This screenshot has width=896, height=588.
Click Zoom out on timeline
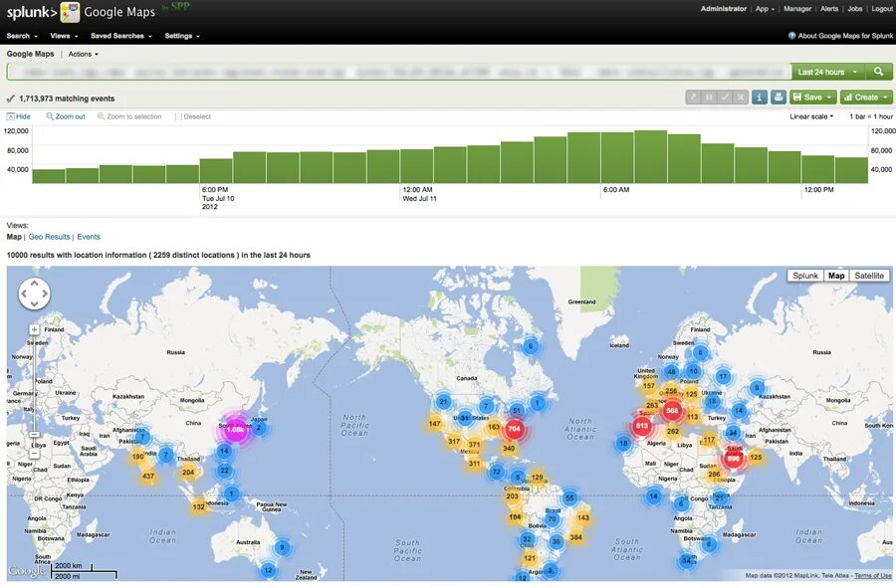coord(66,116)
